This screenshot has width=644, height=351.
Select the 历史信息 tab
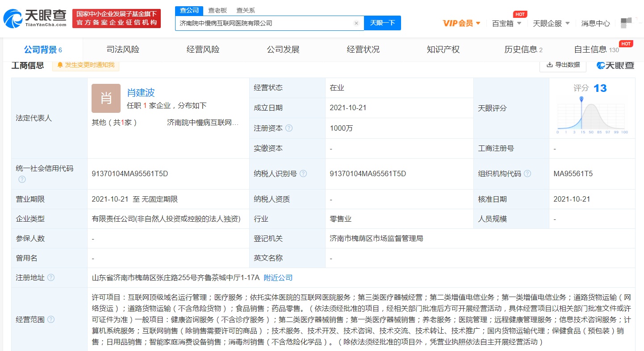[523, 50]
